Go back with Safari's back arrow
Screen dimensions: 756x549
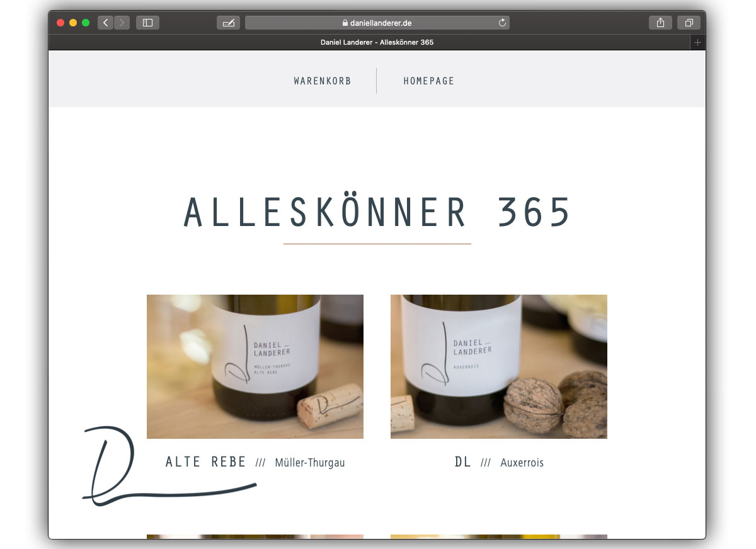(105, 23)
